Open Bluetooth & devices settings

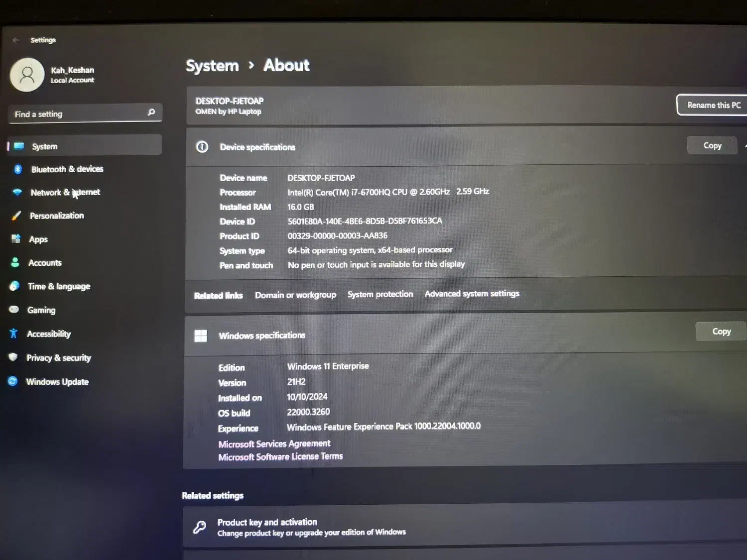[67, 169]
